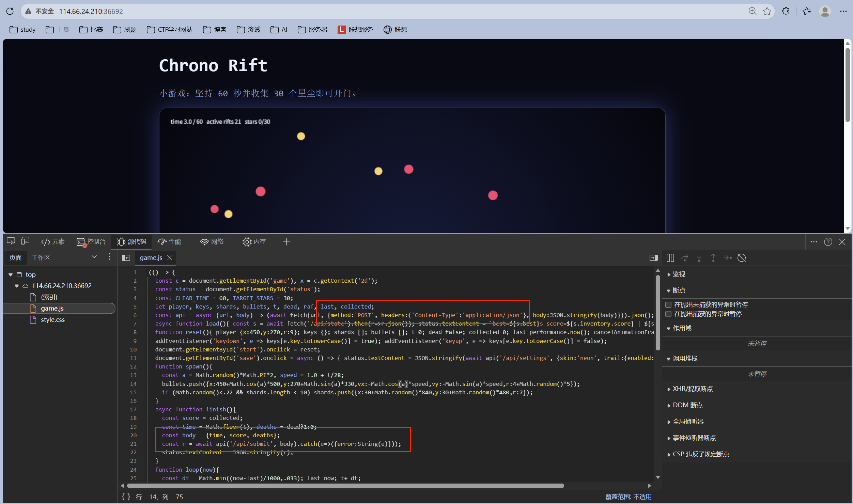Enable pause on caught exceptions checkbox
The image size is (853, 504).
tap(668, 314)
